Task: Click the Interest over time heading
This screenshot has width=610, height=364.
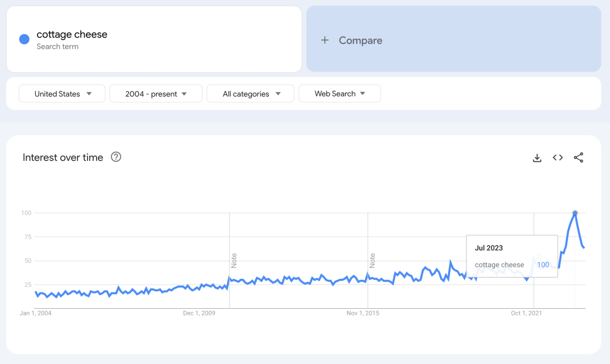Action: tap(63, 157)
